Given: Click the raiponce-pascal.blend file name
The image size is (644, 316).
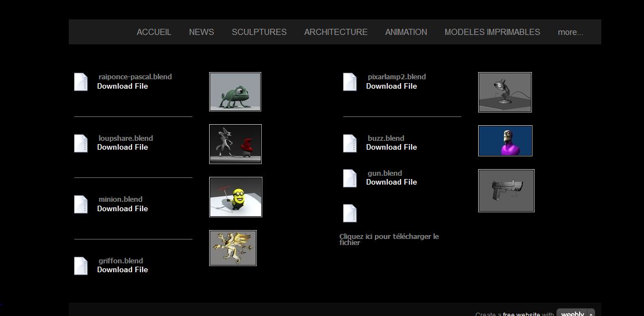Looking at the screenshot, I should click(x=135, y=77).
